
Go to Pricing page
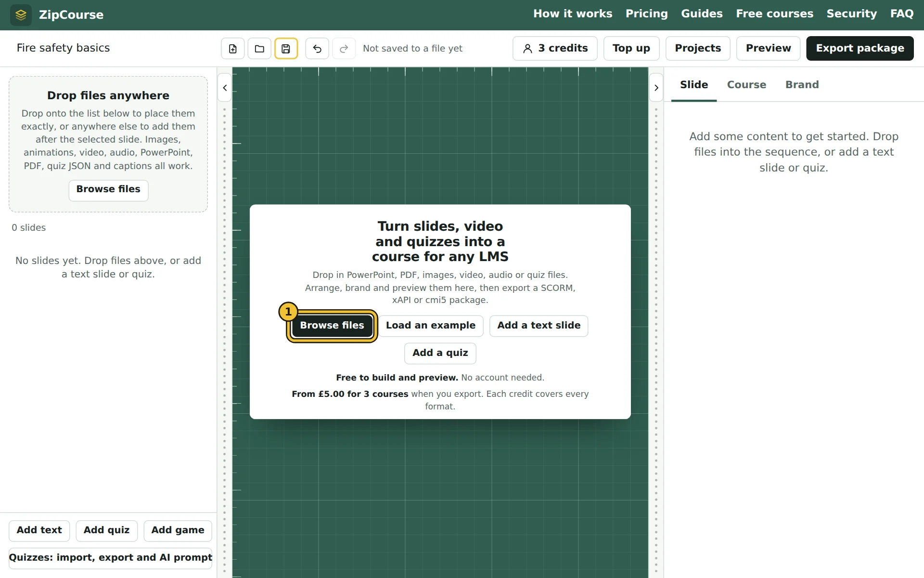646,14
